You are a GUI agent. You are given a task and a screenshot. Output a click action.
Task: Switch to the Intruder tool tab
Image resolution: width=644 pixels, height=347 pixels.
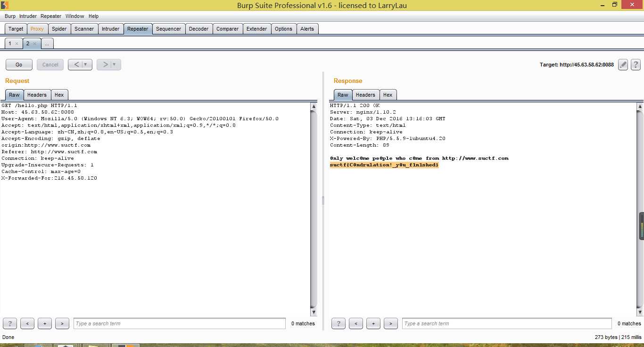[111, 29]
